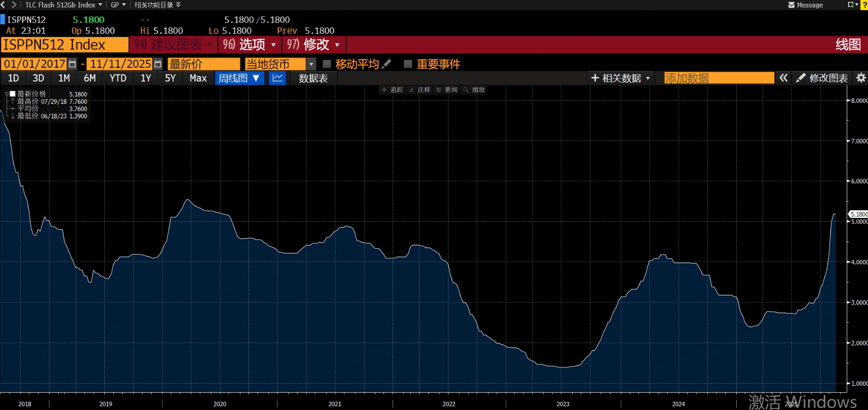Image resolution: width=868 pixels, height=410 pixels.
Task: Open the start date calendar picker
Action: (73, 64)
